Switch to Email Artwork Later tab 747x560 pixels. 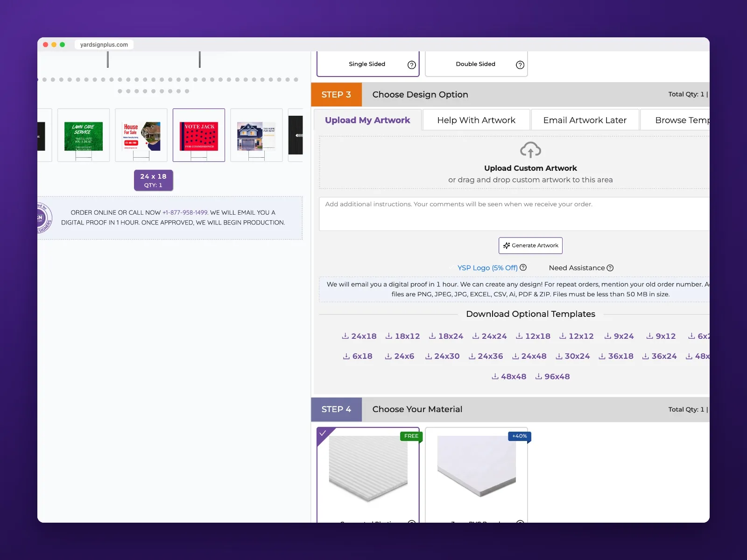(x=585, y=120)
